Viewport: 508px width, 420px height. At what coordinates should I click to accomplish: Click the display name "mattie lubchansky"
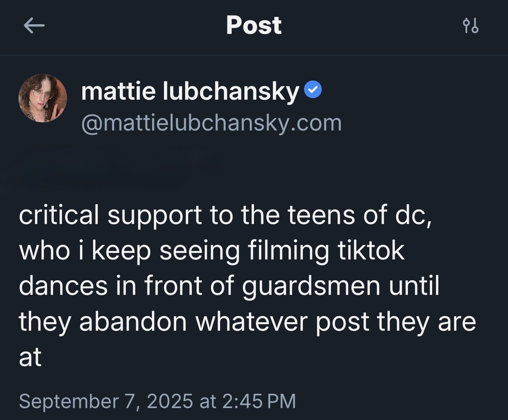pyautogui.click(x=190, y=91)
